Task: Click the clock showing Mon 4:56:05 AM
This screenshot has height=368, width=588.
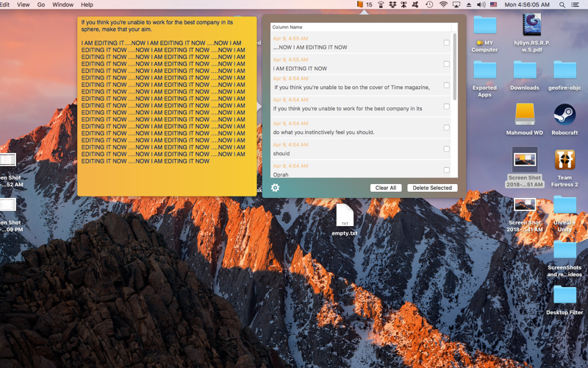Action: 527,4
